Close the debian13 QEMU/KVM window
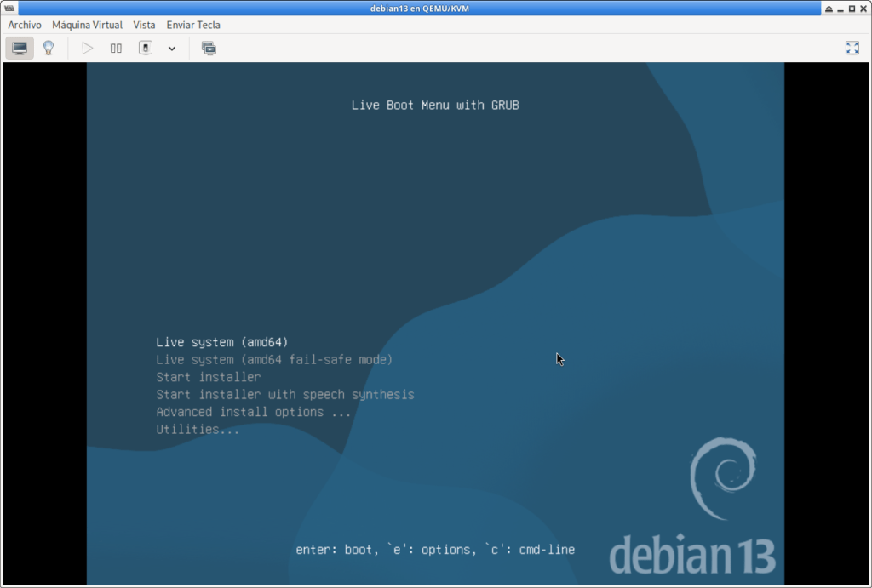The width and height of the screenshot is (872, 588). pos(863,9)
